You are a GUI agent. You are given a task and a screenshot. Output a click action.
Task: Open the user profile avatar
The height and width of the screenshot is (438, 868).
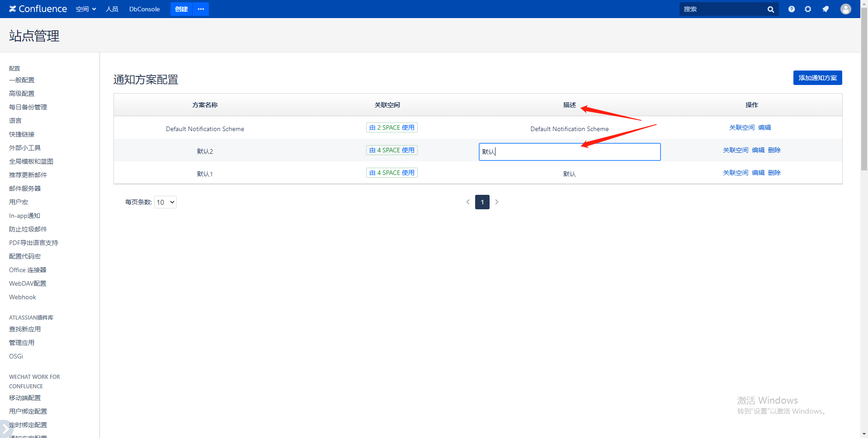[x=845, y=9]
